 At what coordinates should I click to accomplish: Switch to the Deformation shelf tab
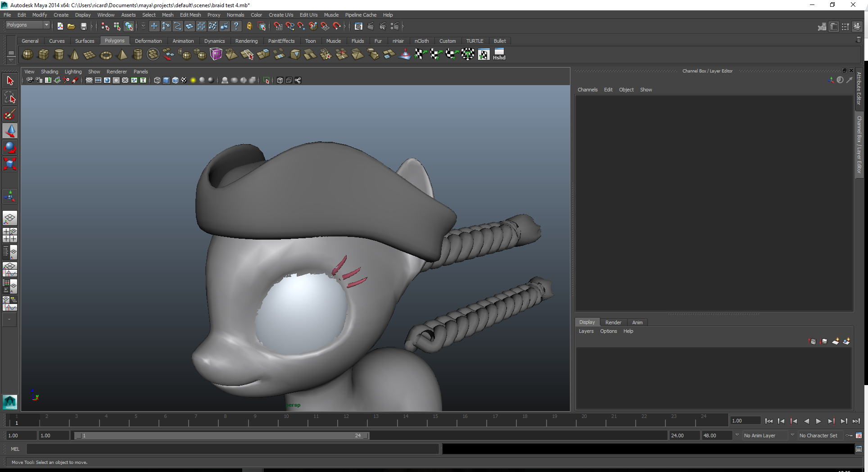point(148,41)
